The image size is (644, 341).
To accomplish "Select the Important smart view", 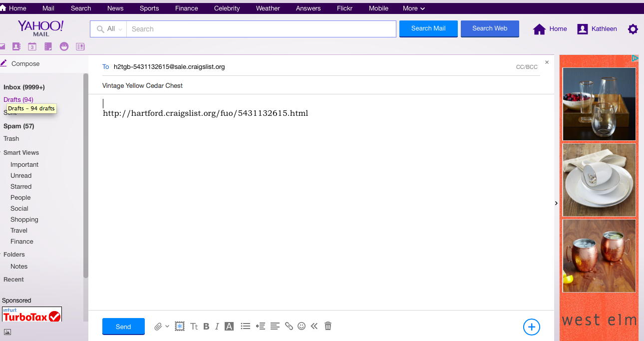I will pyautogui.click(x=24, y=164).
